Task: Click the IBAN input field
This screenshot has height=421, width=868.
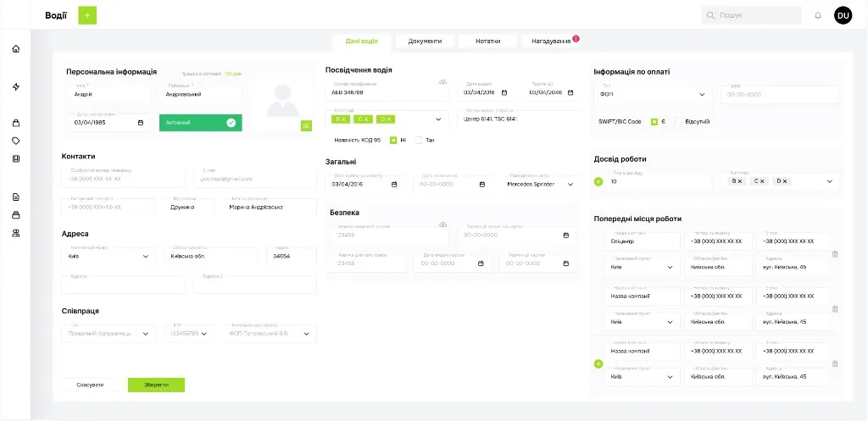Action: point(781,95)
